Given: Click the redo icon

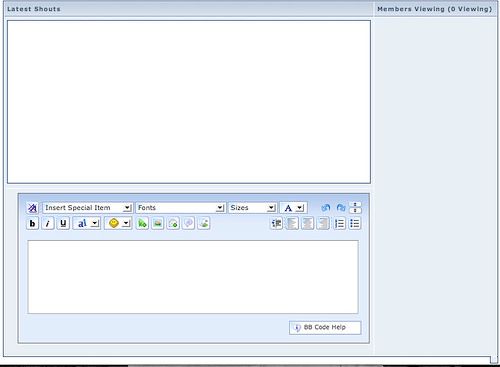Looking at the screenshot, I should click(x=341, y=208).
